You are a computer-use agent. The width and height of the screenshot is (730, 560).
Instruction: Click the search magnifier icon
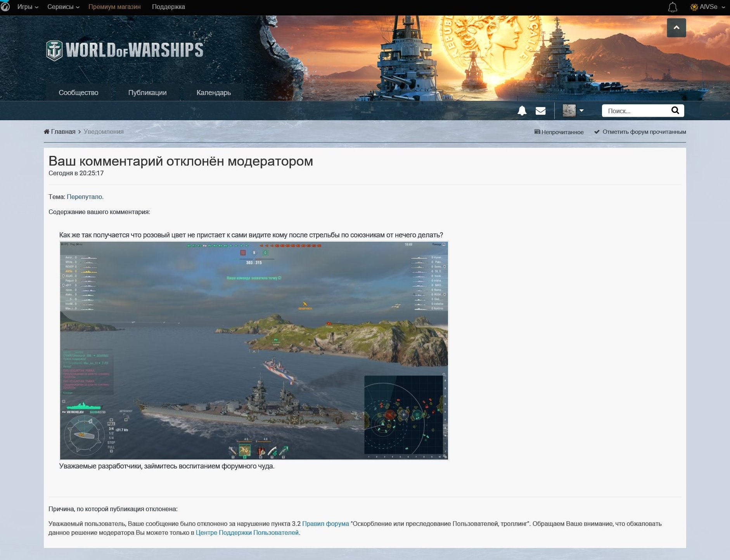coord(675,111)
